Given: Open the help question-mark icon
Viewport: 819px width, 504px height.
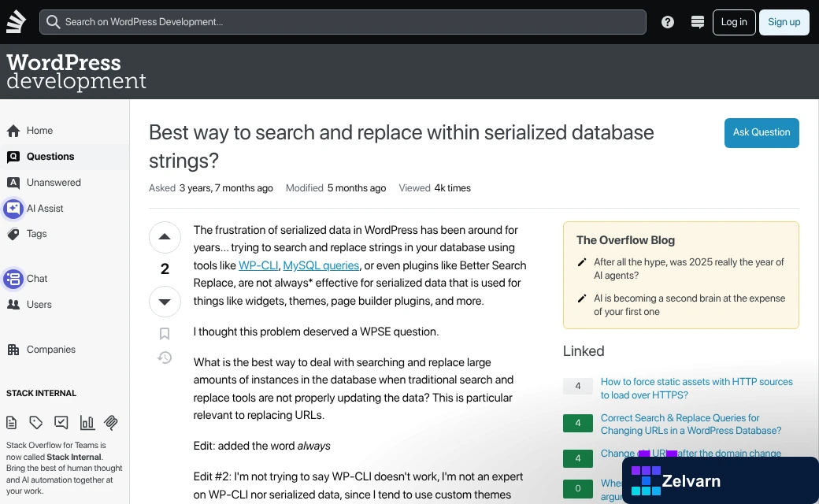Looking at the screenshot, I should click(668, 22).
